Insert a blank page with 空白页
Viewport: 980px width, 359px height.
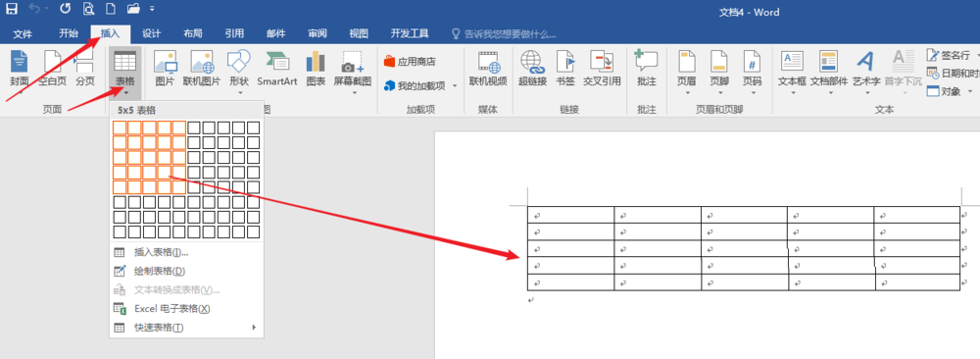tap(53, 70)
